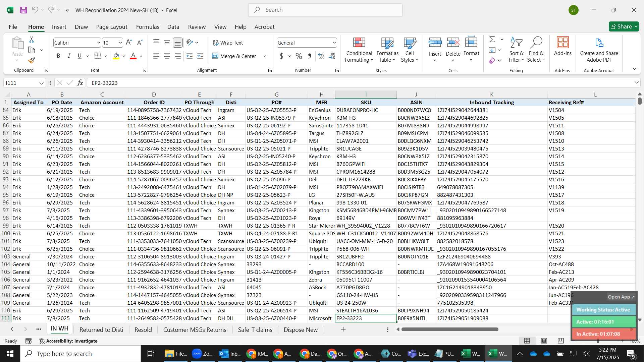
Task: Apply Comma Style number format
Action: coord(310,56)
